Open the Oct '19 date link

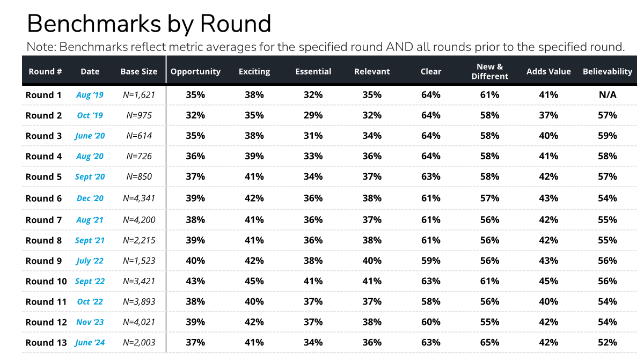pyautogui.click(x=90, y=115)
